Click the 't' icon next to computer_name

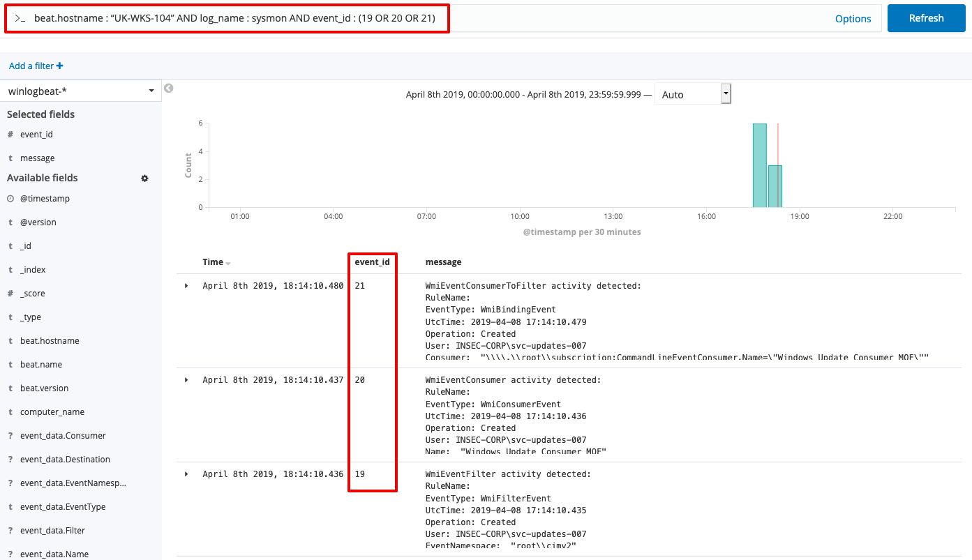[x=9, y=411]
